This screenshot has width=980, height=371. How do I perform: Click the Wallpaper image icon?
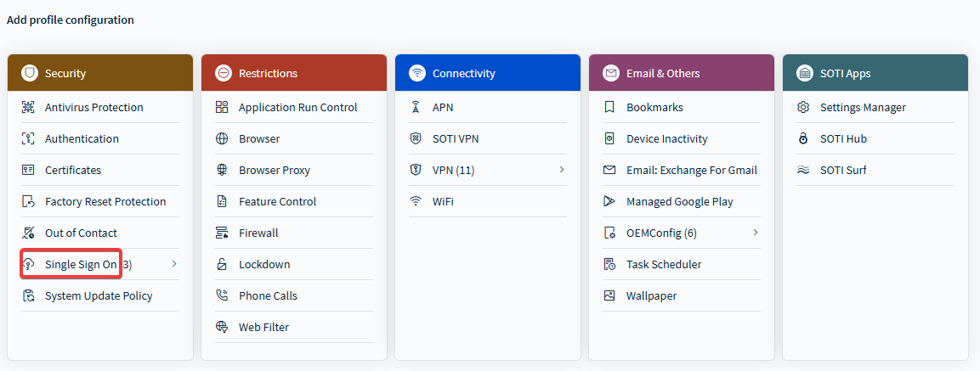tap(609, 296)
